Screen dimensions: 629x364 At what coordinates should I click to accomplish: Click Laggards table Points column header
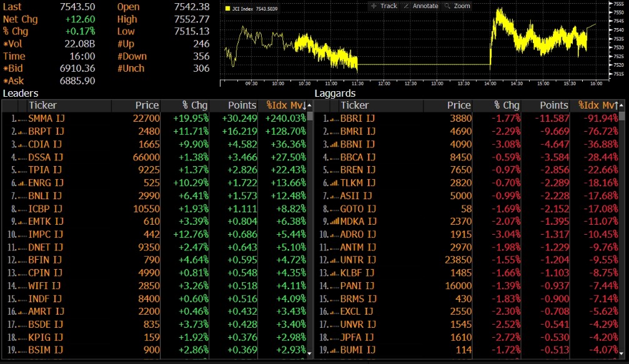[554, 106]
